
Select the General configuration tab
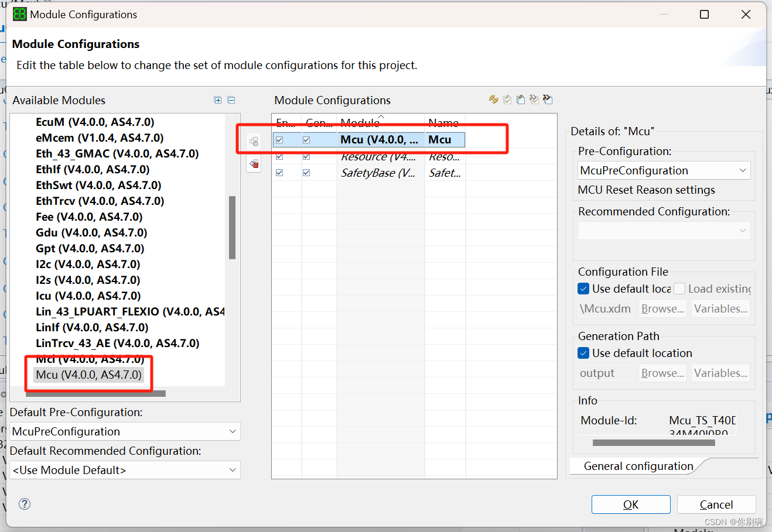pos(638,466)
